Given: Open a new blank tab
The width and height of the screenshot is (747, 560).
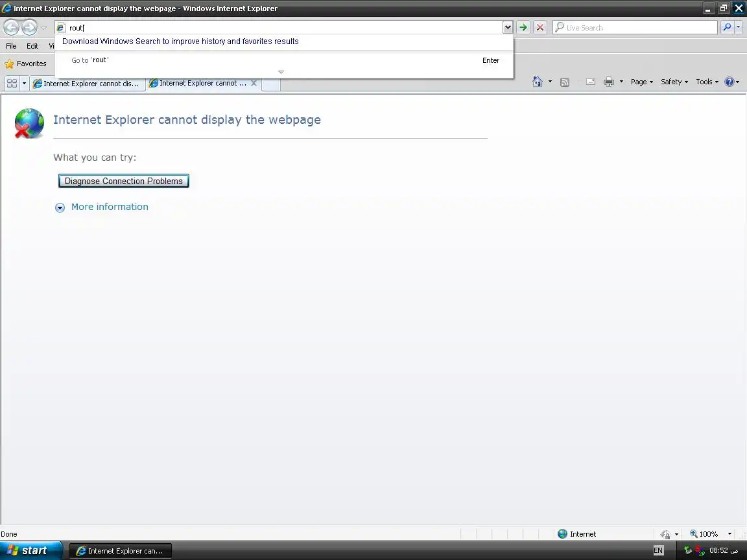Looking at the screenshot, I should [270, 84].
